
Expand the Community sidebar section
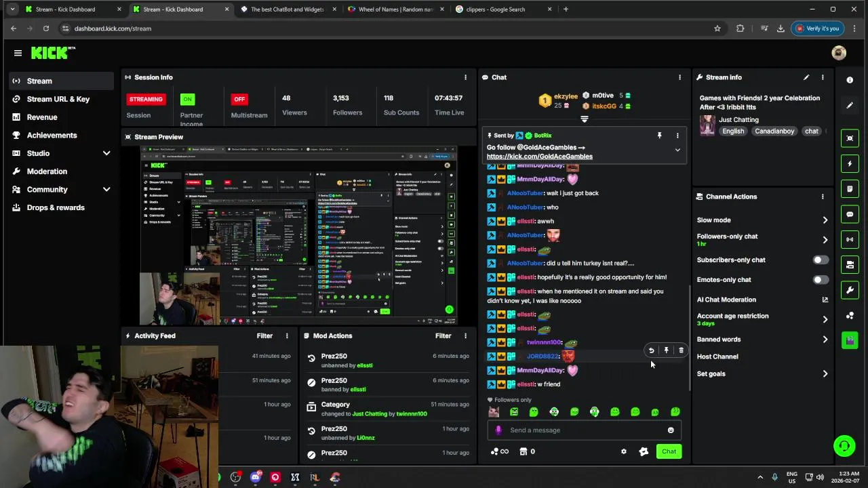click(x=106, y=190)
